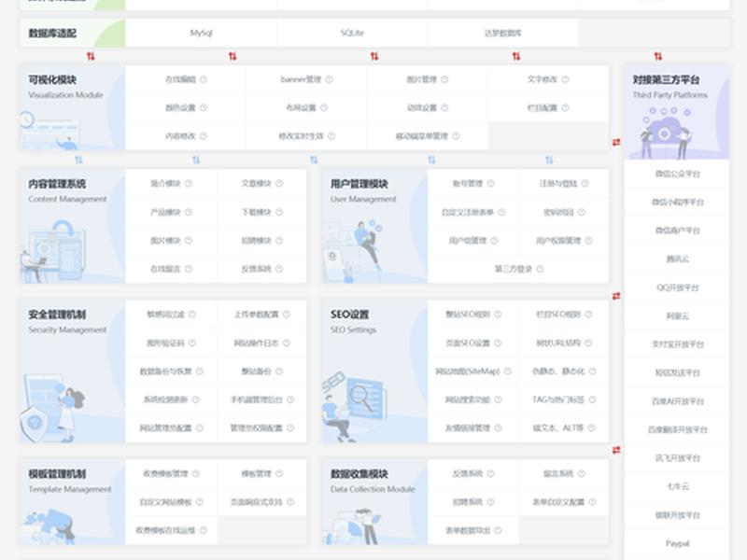Select QQ开放平台 in platform list

(x=677, y=287)
